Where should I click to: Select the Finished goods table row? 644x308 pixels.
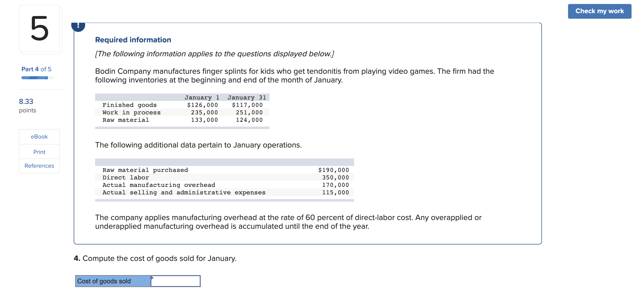tap(182, 105)
